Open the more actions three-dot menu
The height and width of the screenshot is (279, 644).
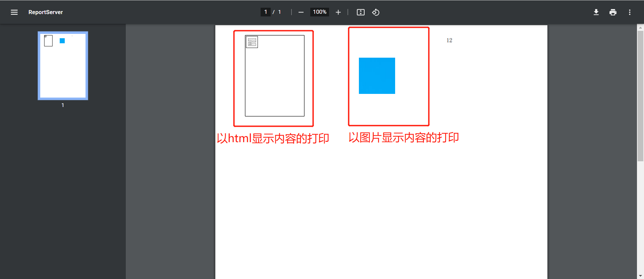click(630, 12)
